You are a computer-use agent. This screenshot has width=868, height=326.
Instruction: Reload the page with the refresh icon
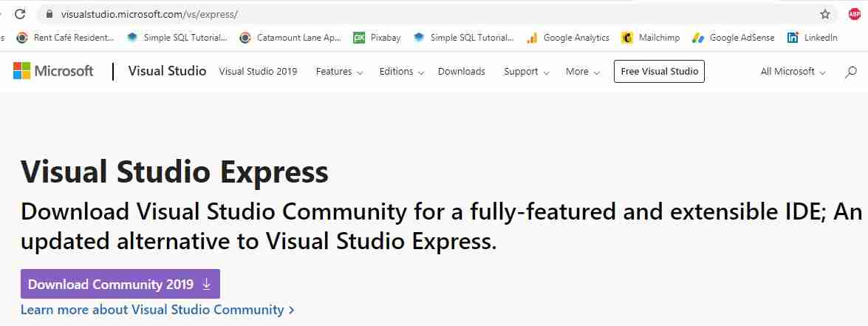(20, 14)
